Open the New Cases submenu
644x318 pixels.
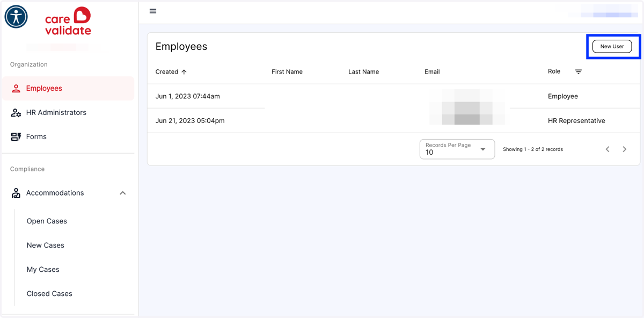(x=46, y=245)
